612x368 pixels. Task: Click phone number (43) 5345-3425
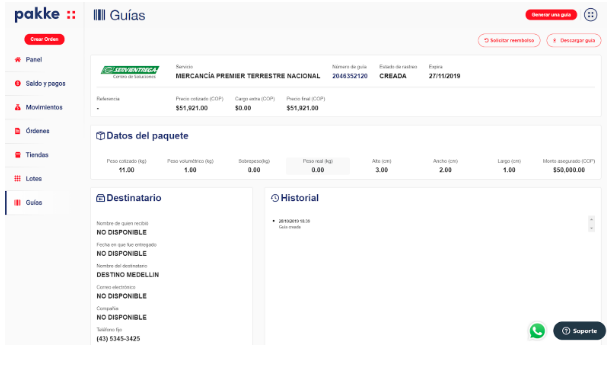pyautogui.click(x=118, y=339)
